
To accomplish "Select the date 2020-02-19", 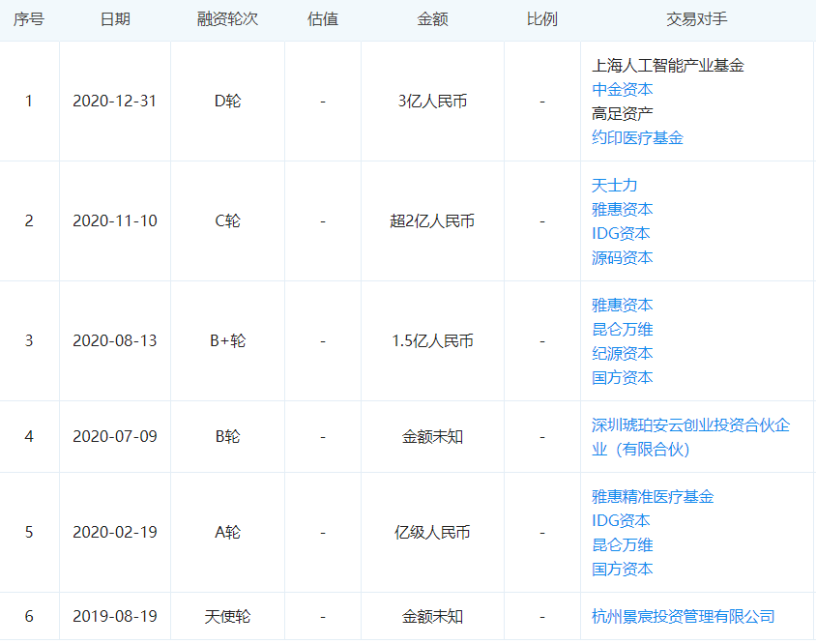I will tap(114, 532).
